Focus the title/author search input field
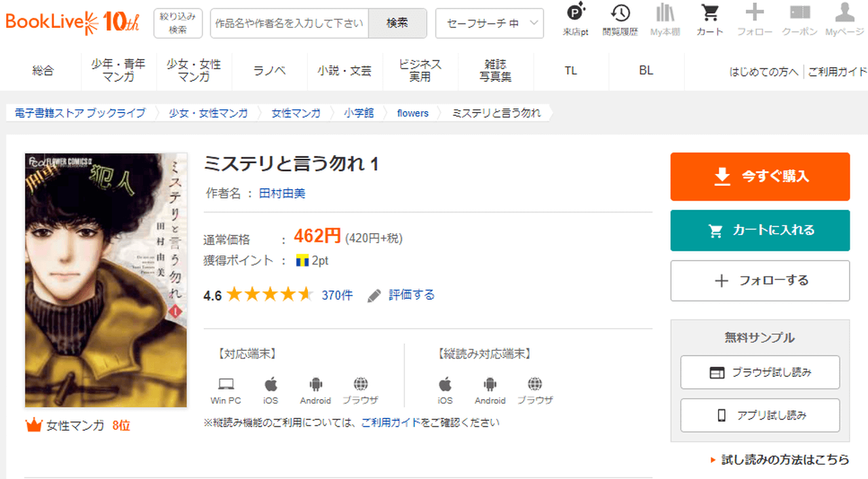868x479 pixels. (x=290, y=23)
